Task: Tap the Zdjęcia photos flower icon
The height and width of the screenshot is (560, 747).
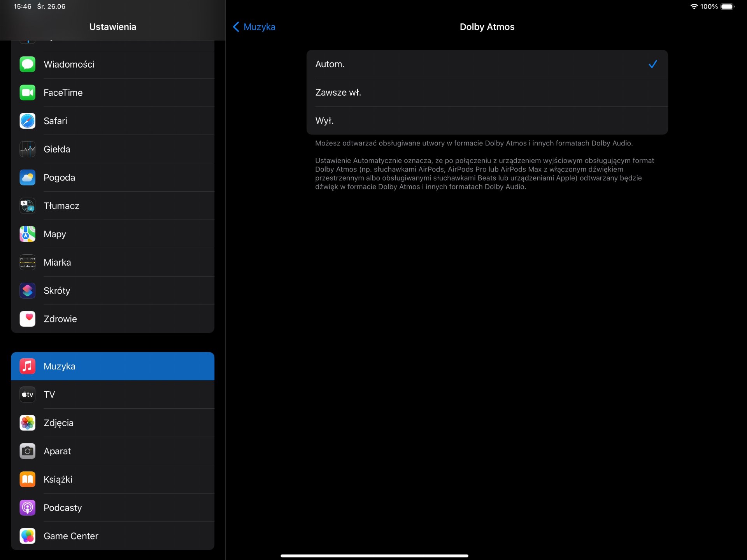Action: [x=28, y=423]
